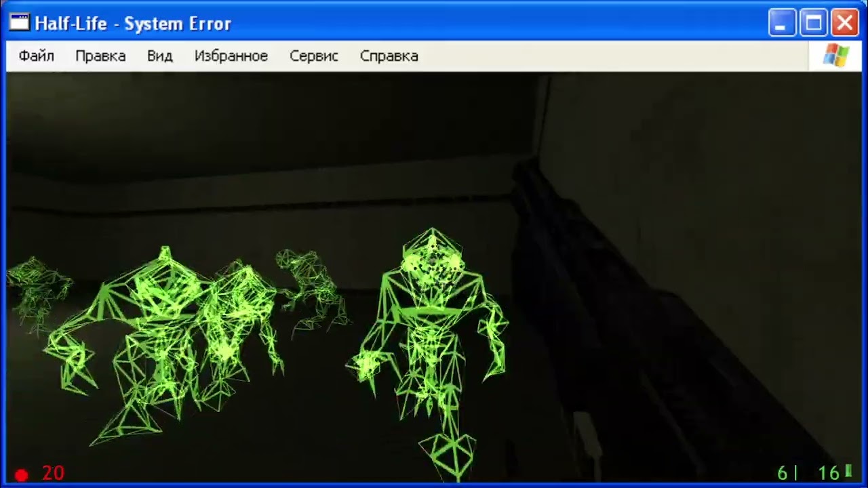Open the Сервис menu

click(x=314, y=56)
